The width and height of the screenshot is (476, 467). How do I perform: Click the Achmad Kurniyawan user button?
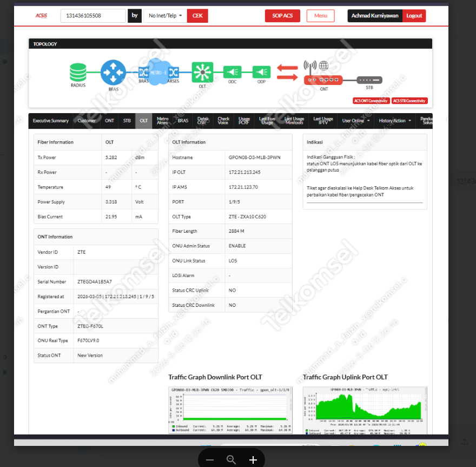point(375,16)
